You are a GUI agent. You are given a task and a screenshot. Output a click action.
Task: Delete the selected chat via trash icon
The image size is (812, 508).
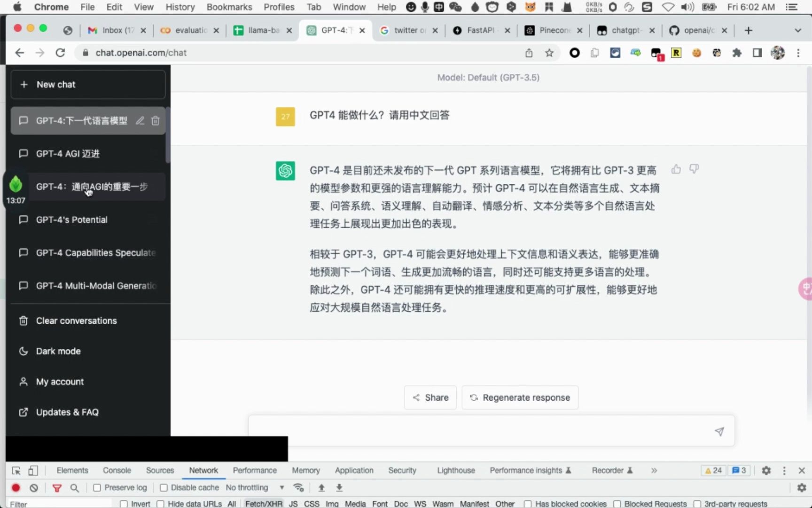pyautogui.click(x=156, y=121)
